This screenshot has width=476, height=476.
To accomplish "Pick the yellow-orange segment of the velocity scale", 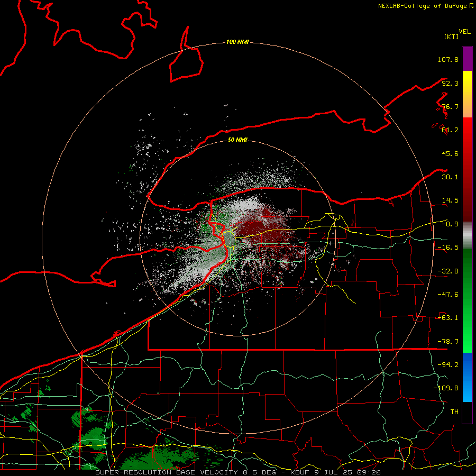I will tap(467, 94).
